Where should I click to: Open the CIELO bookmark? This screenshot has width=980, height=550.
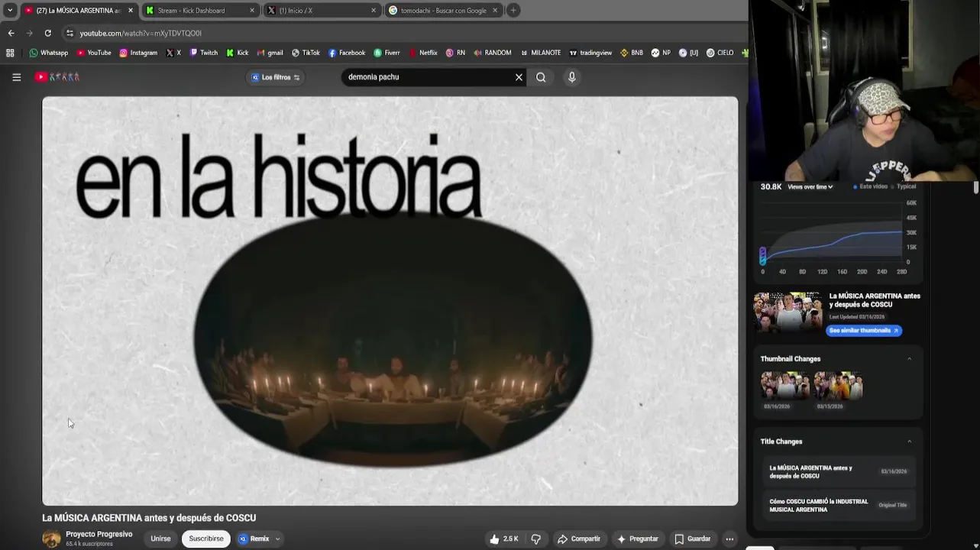tap(720, 53)
